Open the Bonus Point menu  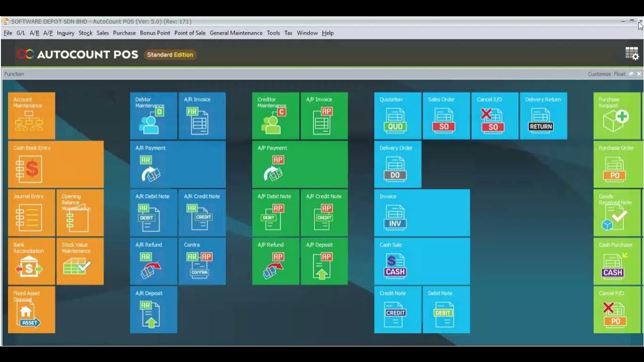click(155, 33)
